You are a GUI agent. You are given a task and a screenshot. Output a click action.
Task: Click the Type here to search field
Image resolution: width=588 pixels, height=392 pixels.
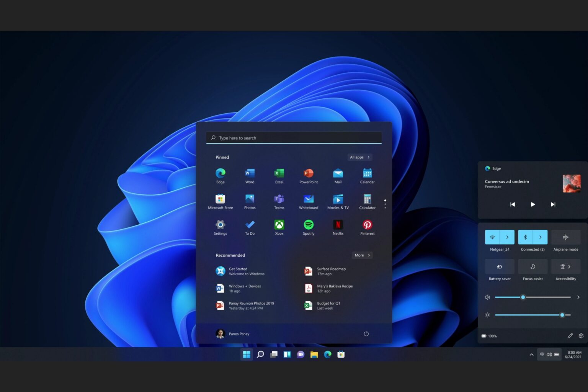[294, 138]
